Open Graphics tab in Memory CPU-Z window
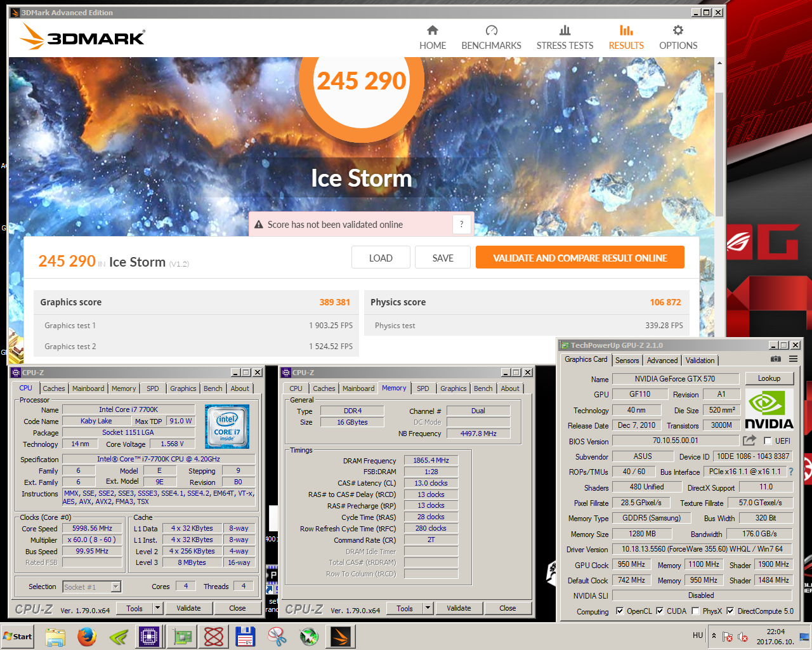 454,388
